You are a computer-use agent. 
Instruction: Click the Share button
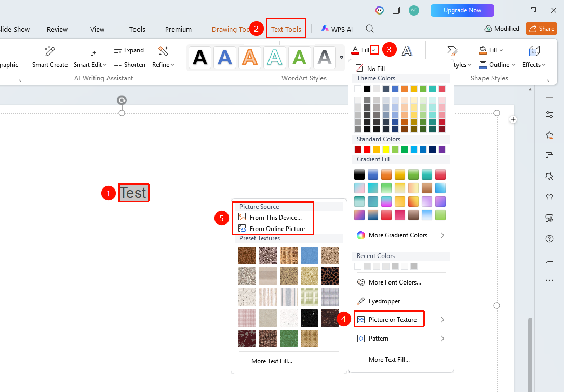(x=541, y=29)
